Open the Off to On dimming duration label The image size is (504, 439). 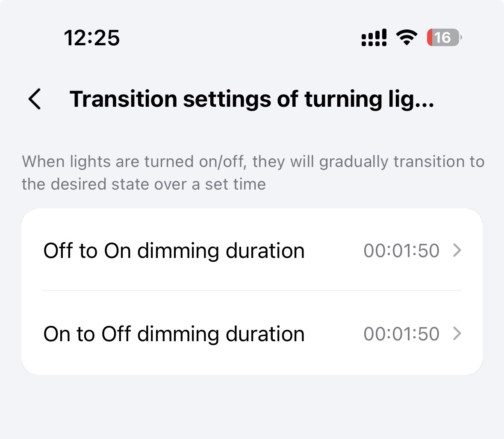tap(174, 250)
